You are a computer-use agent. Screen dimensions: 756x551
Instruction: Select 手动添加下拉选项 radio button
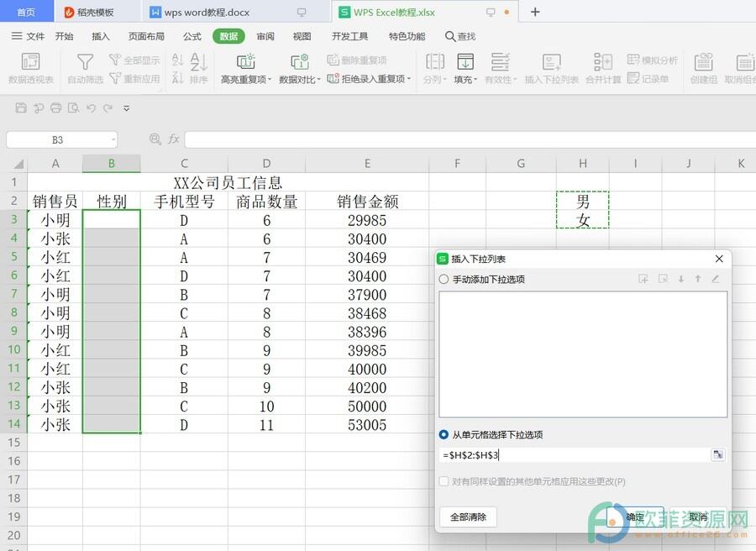point(444,279)
